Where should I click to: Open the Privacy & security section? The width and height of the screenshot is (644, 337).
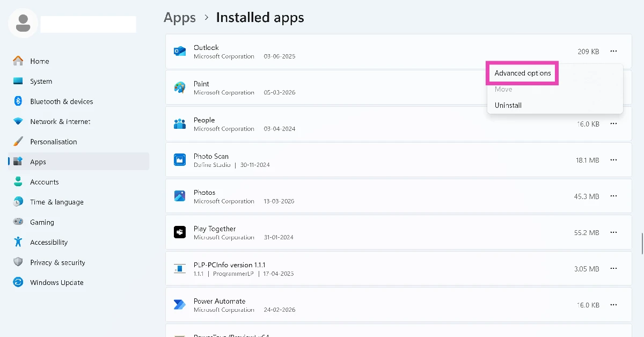pos(57,262)
